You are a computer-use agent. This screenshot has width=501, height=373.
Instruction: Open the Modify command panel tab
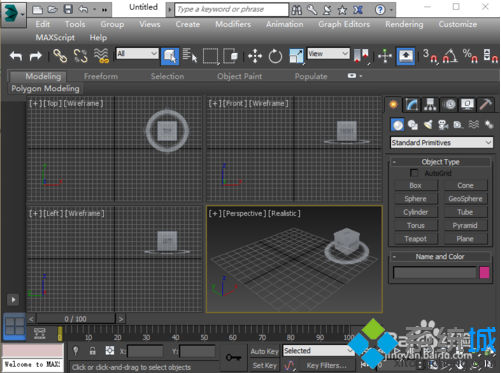[412, 105]
